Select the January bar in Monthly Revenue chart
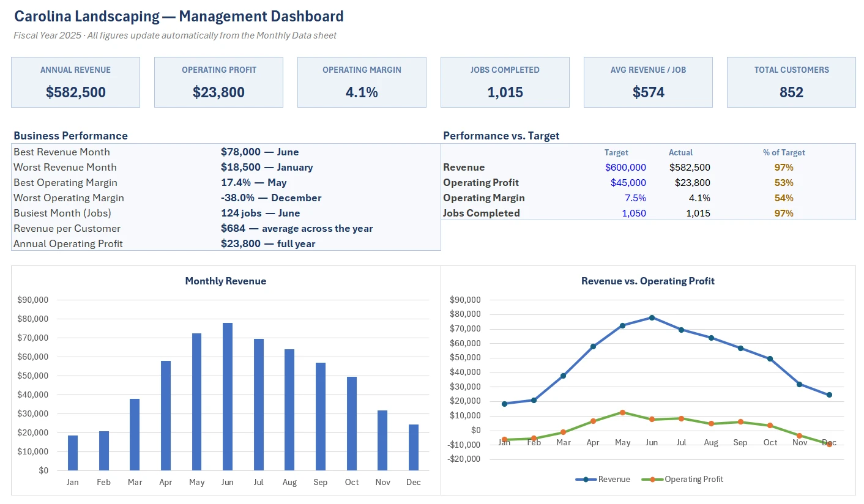The image size is (864, 504). tap(73, 453)
